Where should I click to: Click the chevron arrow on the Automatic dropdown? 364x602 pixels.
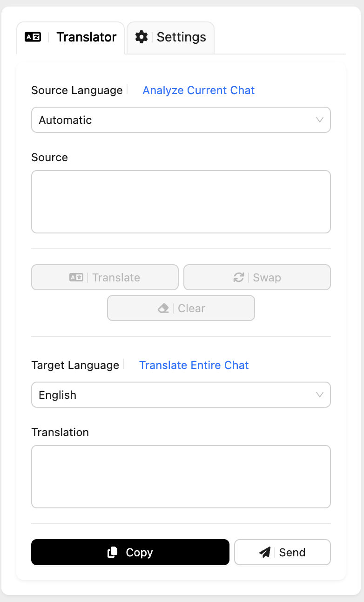(320, 120)
